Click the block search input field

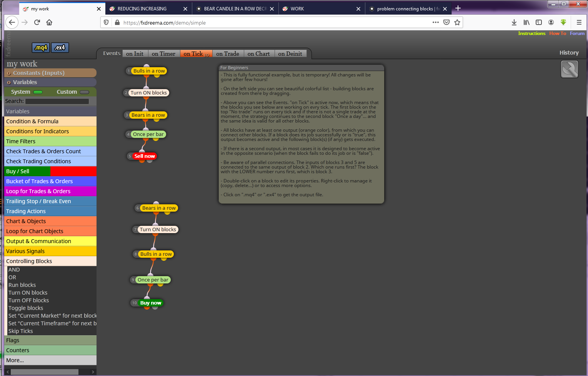(x=57, y=101)
